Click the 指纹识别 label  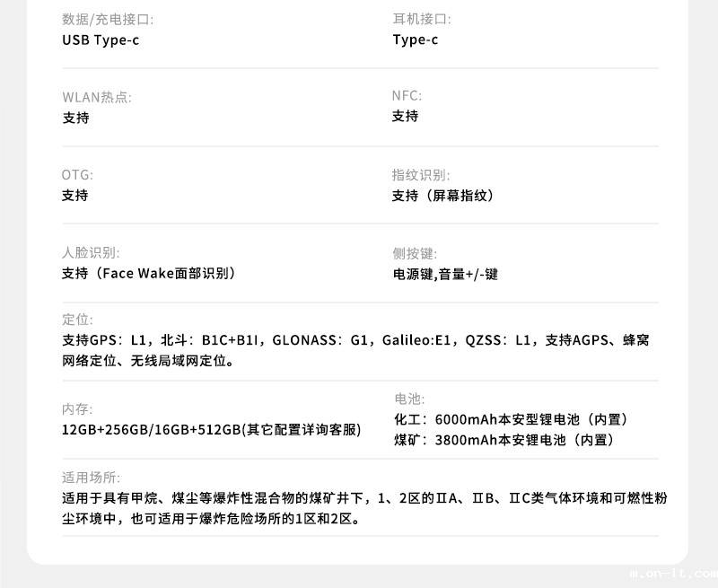click(x=421, y=175)
